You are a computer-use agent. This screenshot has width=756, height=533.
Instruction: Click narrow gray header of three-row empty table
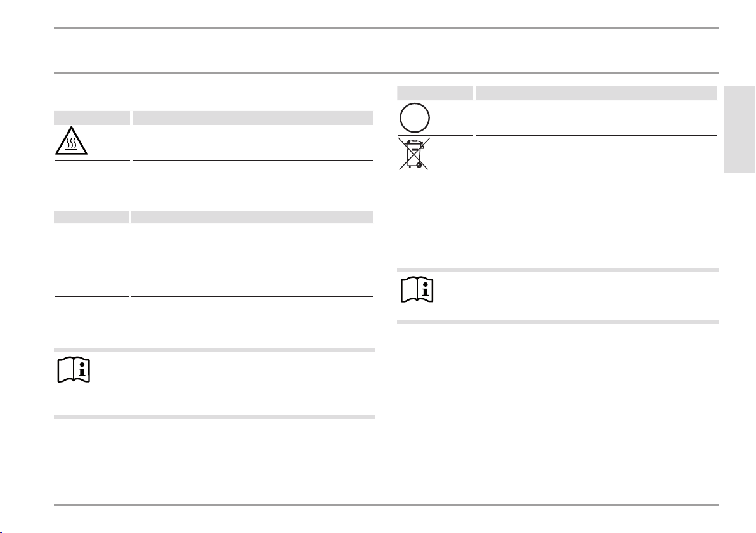click(91, 217)
